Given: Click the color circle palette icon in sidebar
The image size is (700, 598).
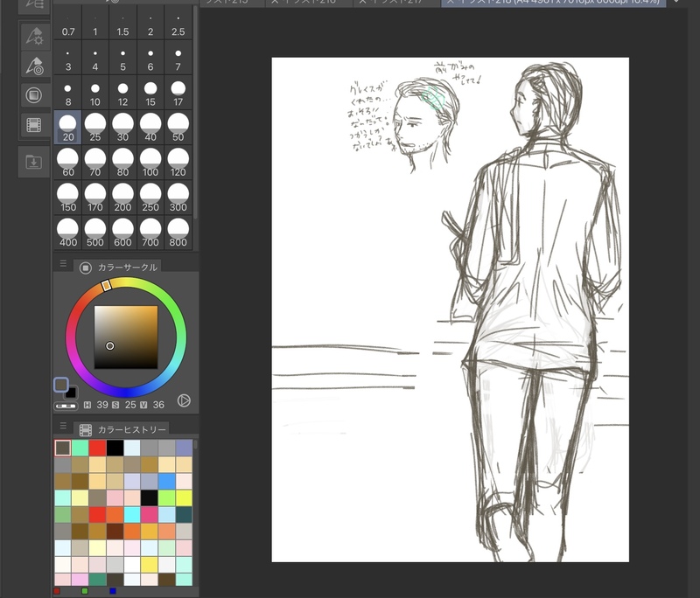Looking at the screenshot, I should (34, 95).
